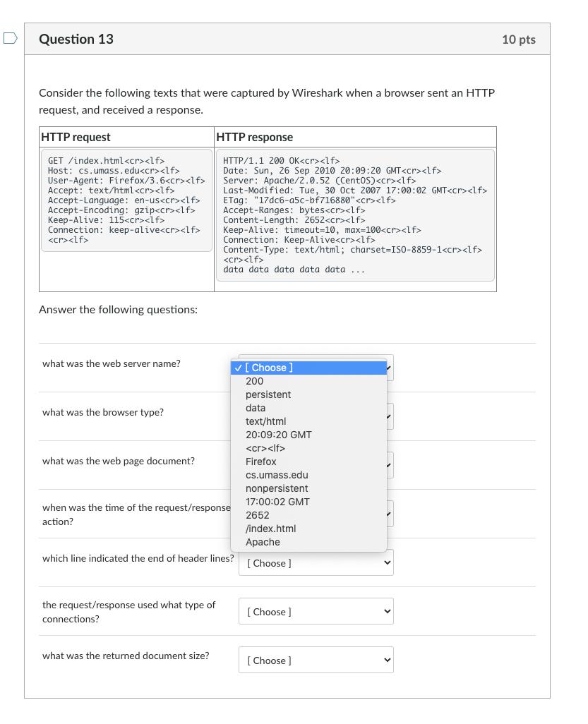Choose 'cs.umass.edu' from the dropdown list

pyautogui.click(x=308, y=475)
